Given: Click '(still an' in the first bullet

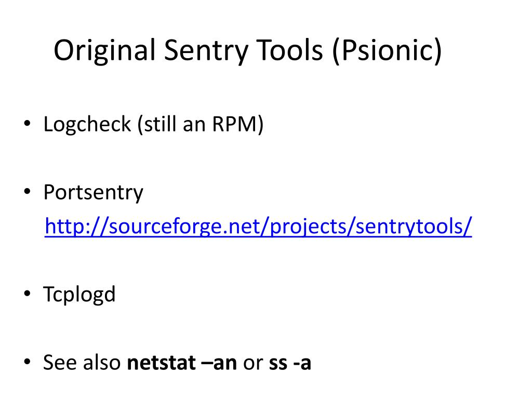Looking at the screenshot, I should (171, 125).
